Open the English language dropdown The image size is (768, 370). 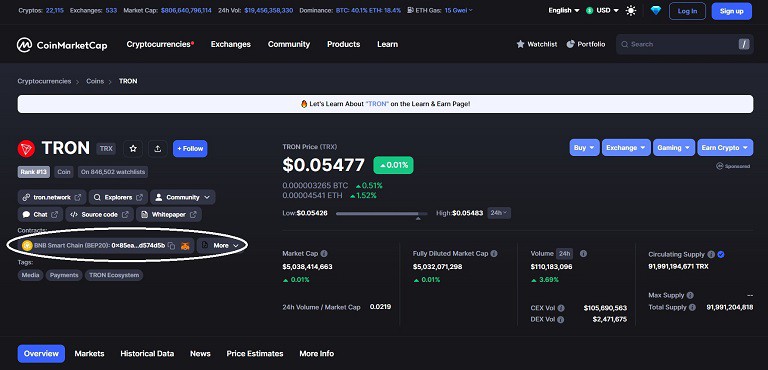coord(564,10)
